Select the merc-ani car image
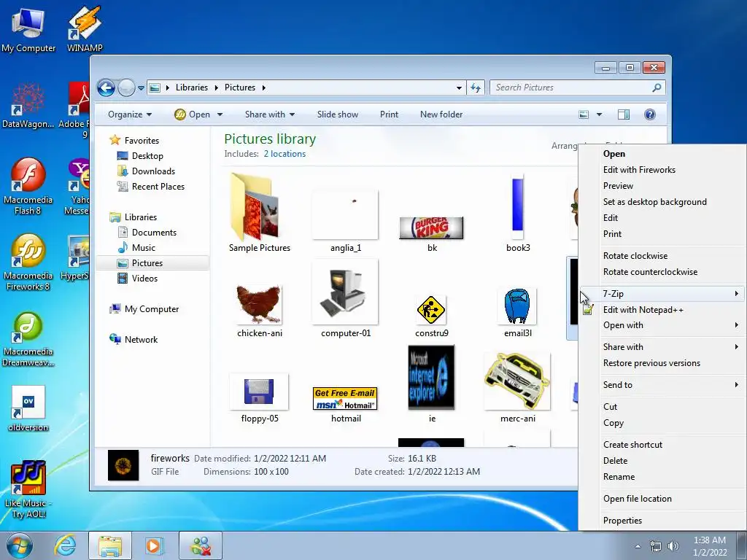Image resolution: width=747 pixels, height=560 pixels. [518, 388]
